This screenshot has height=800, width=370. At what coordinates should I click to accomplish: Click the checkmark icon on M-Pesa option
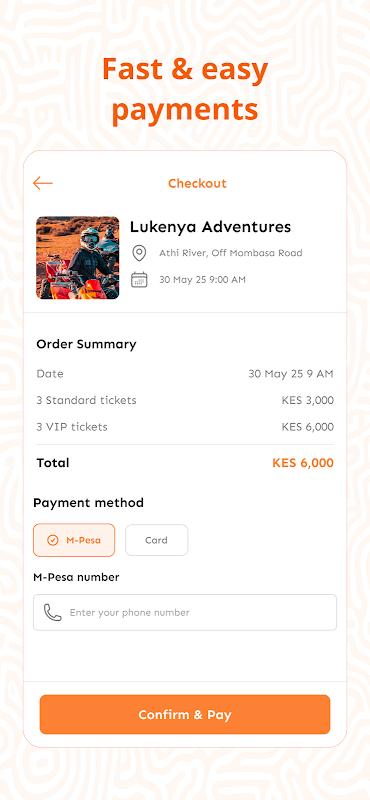click(x=53, y=540)
